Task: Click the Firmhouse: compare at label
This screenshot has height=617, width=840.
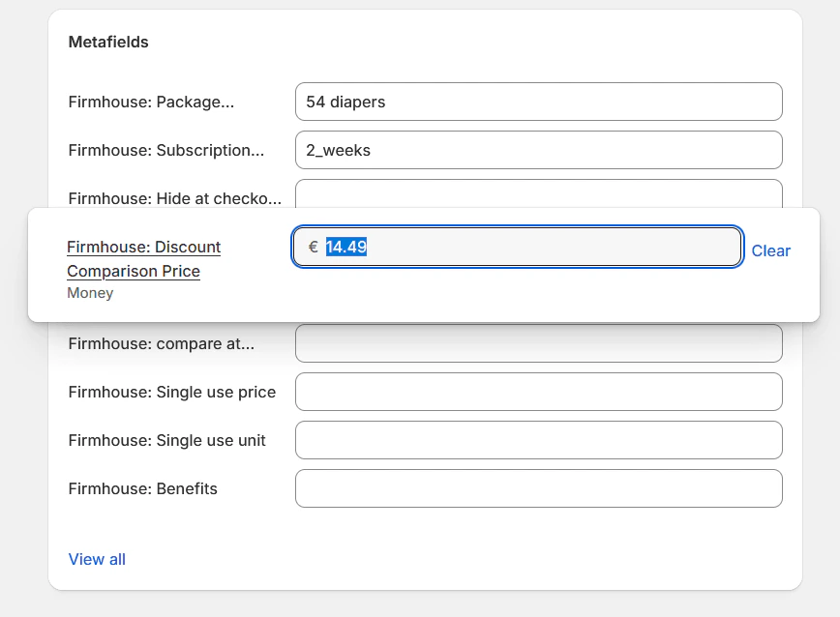Action: pyautogui.click(x=161, y=343)
